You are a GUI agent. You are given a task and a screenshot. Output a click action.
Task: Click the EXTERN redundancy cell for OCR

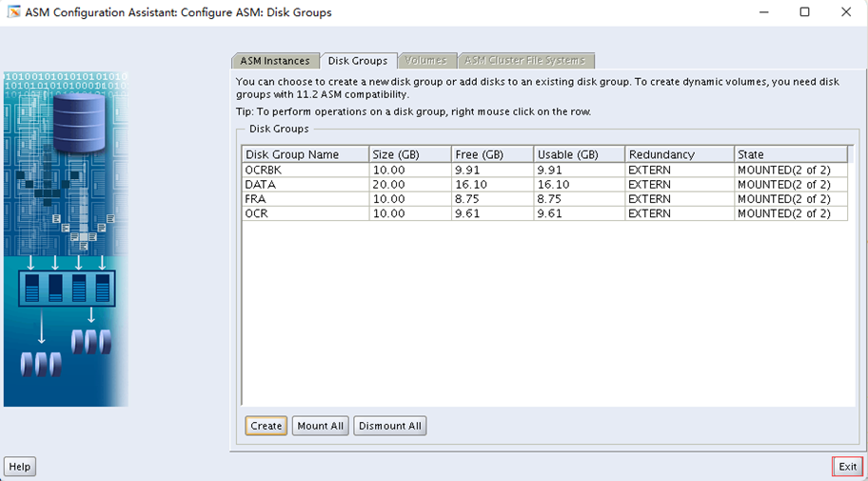(680, 213)
